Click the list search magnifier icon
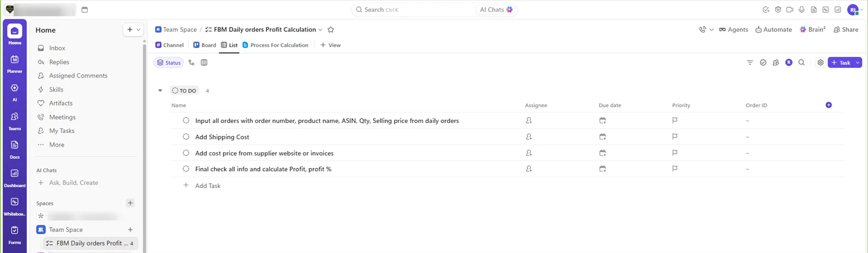Viewport: 868px width, 253px height. point(801,63)
